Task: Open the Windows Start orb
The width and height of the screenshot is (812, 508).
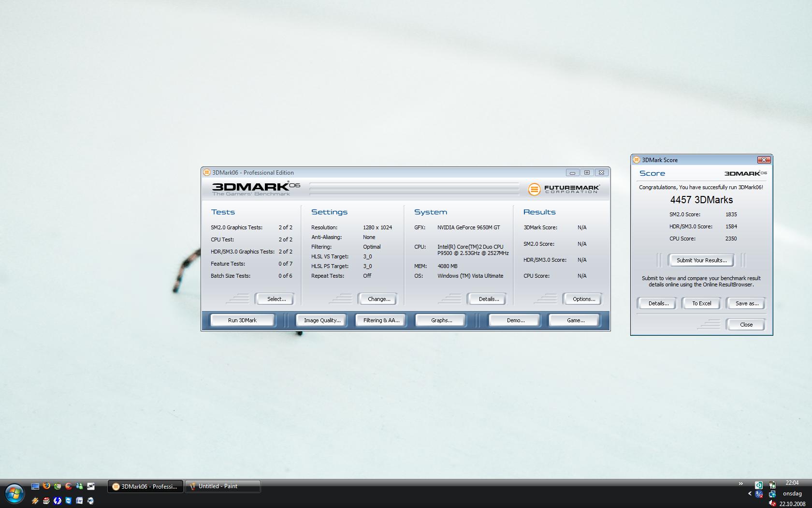Action: tap(15, 493)
